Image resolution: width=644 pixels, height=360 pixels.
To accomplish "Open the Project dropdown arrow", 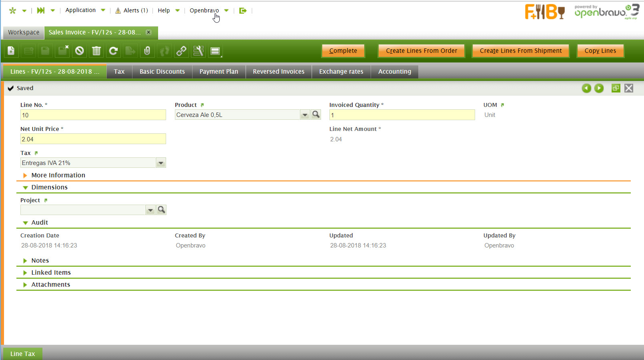I will pyautogui.click(x=150, y=210).
